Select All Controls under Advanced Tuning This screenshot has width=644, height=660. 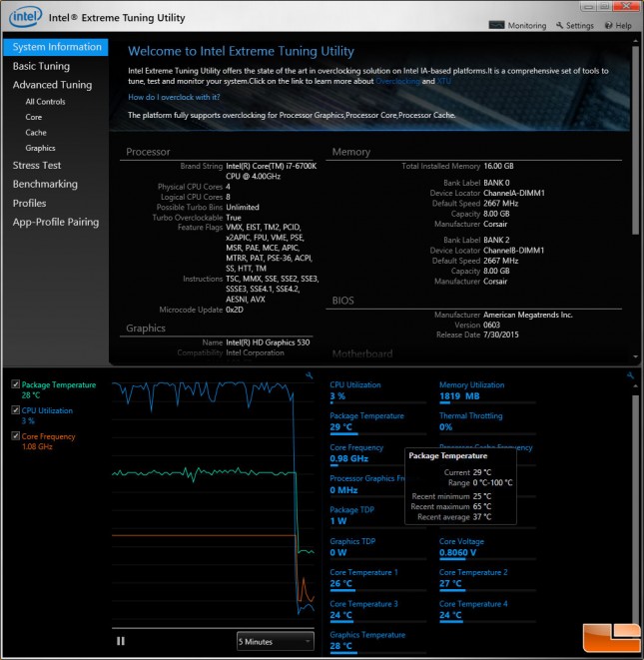tap(45, 102)
